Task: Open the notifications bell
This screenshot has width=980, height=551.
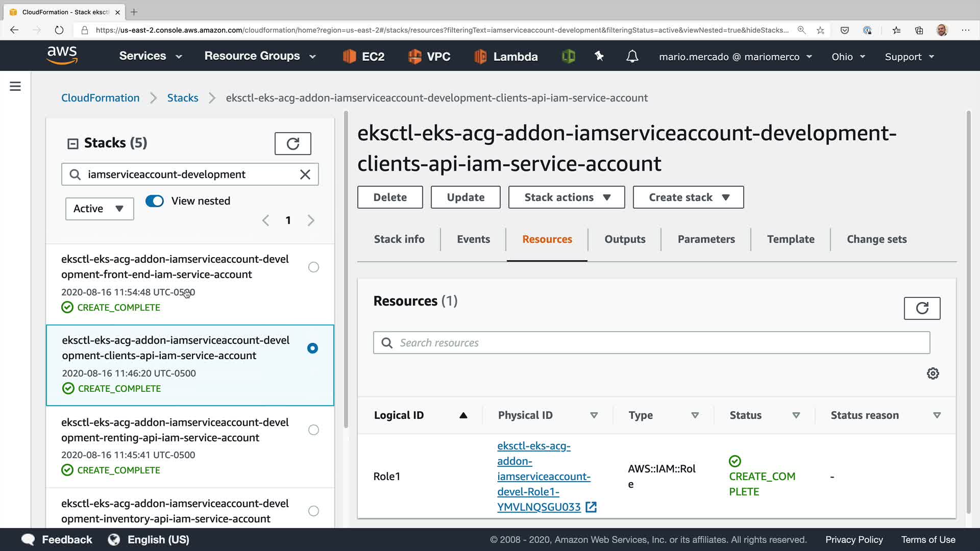Action: (632, 57)
